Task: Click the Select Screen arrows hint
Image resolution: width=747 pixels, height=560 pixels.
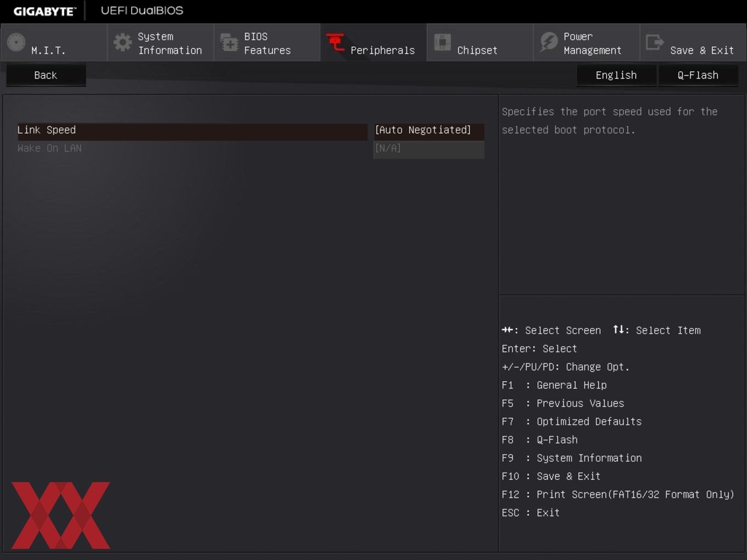Action: coord(551,331)
